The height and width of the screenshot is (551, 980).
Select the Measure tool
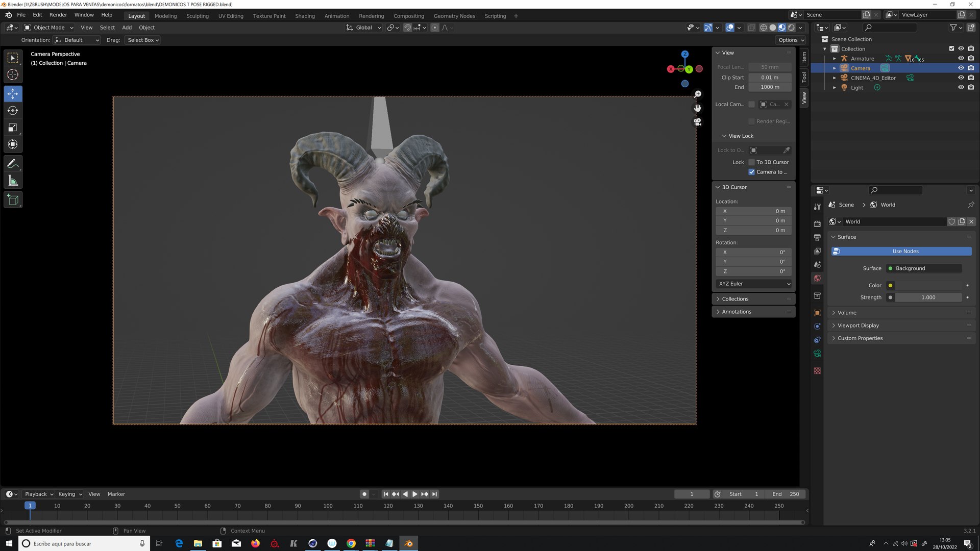13,181
